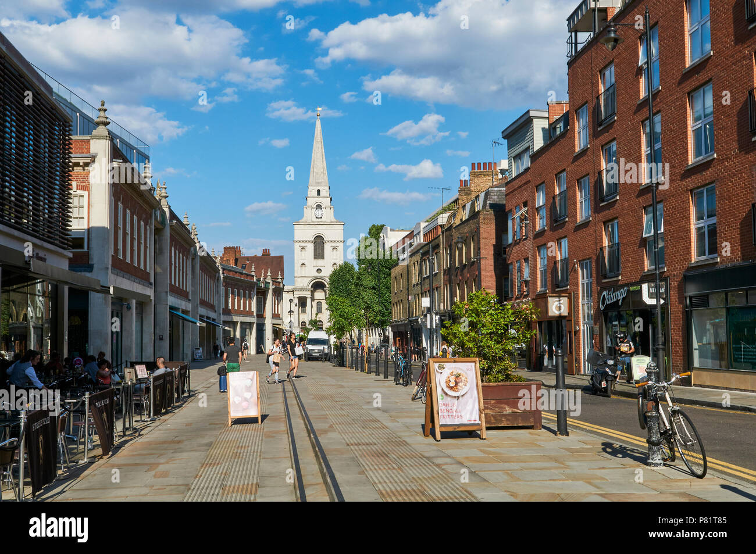This screenshot has width=756, height=554.
Task: Click the Chilango shop sign
Action: click(614, 298)
